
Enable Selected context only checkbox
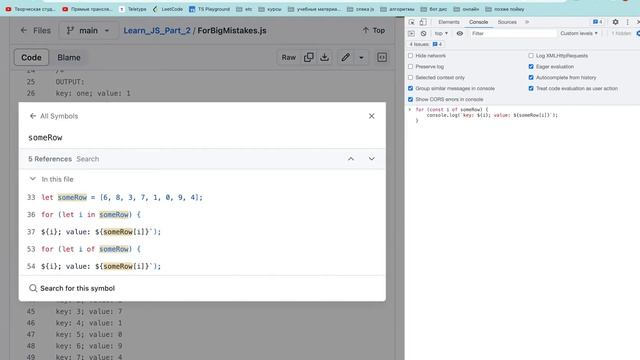click(411, 78)
